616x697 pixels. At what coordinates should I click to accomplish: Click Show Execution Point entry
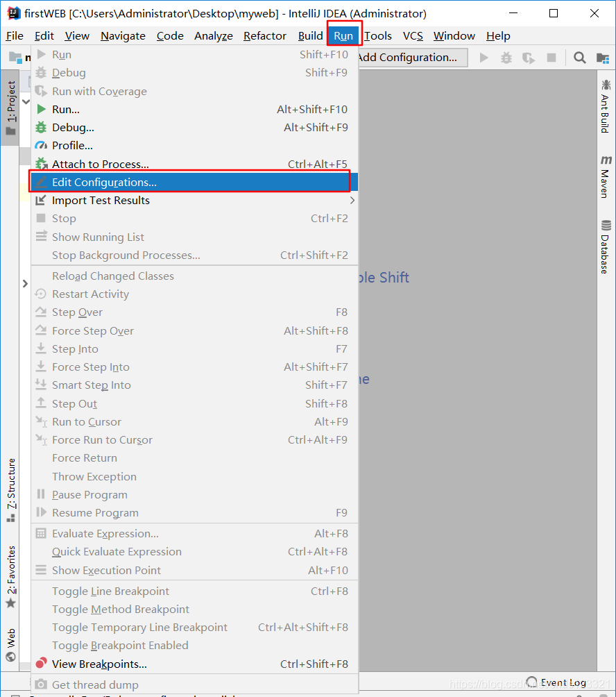[x=194, y=571]
